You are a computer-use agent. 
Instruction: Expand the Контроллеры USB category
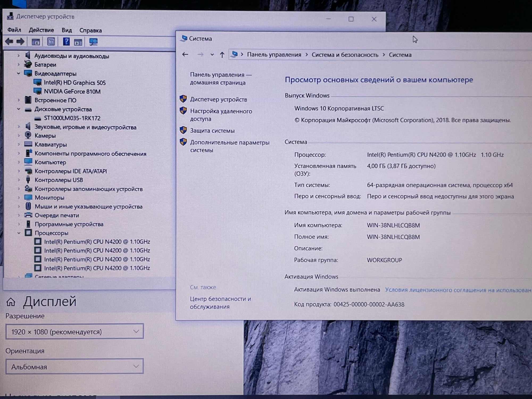coord(19,180)
